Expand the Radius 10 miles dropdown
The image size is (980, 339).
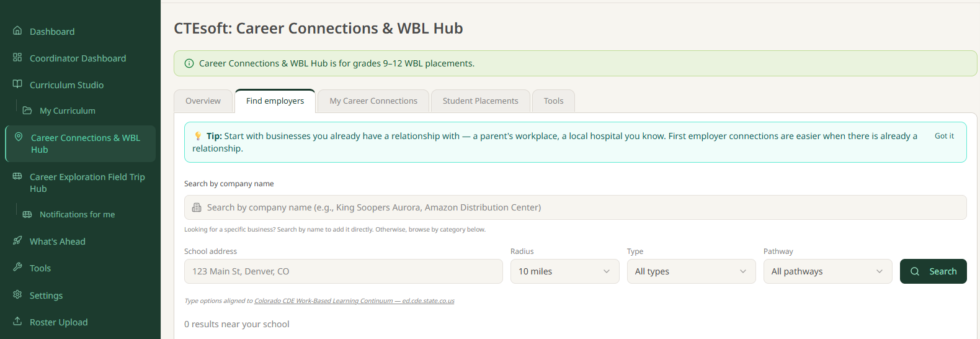(564, 271)
